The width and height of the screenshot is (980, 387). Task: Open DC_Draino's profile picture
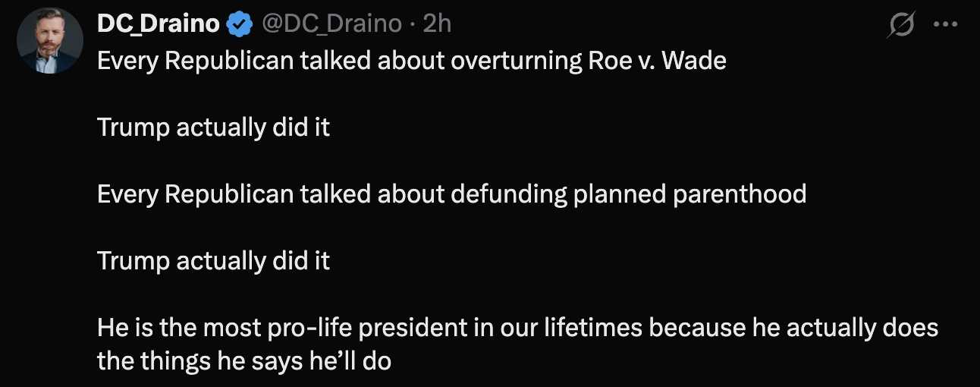(49, 41)
